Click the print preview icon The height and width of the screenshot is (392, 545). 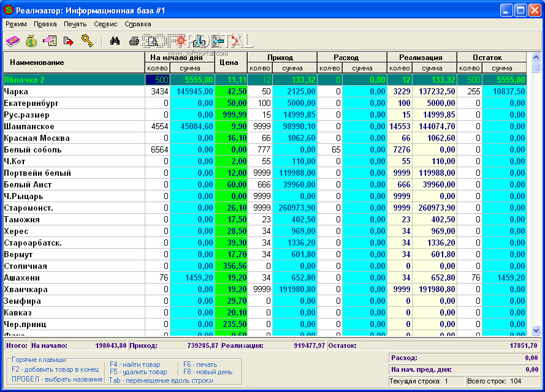151,41
